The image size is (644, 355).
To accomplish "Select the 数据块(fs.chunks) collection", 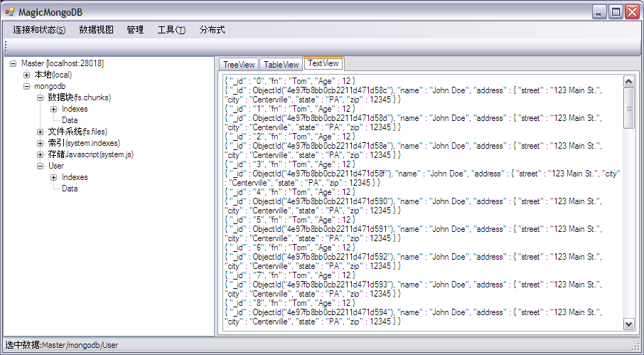I will pyautogui.click(x=80, y=97).
